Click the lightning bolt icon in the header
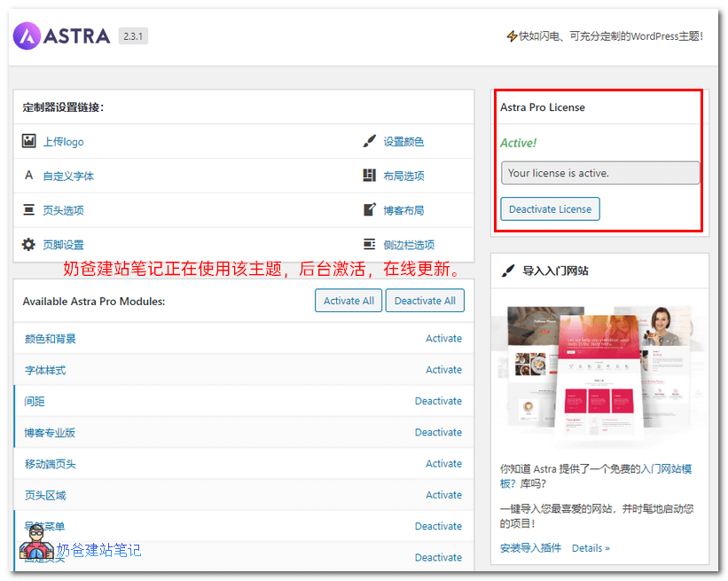This screenshot has width=728, height=581. tap(511, 35)
